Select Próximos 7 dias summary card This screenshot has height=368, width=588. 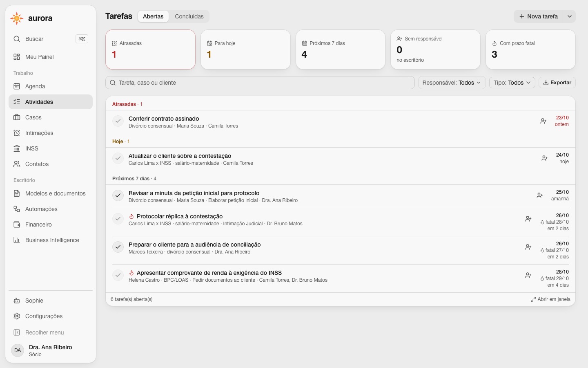click(341, 49)
